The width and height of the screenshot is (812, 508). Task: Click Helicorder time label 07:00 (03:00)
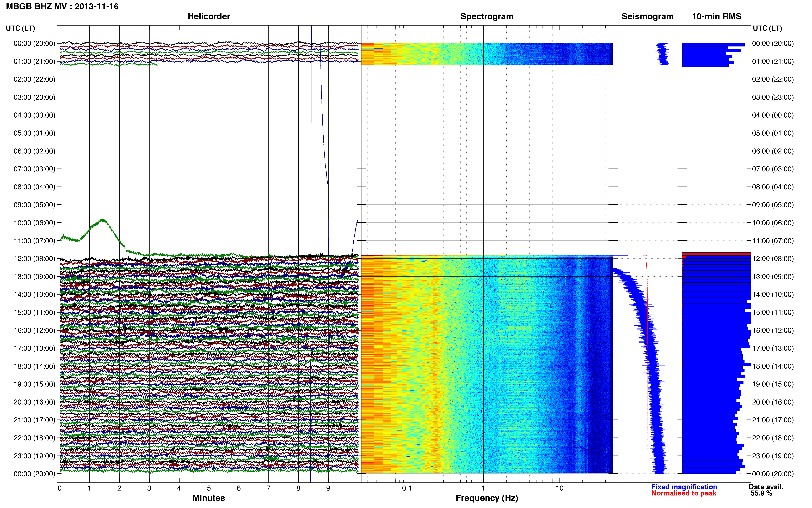34,169
